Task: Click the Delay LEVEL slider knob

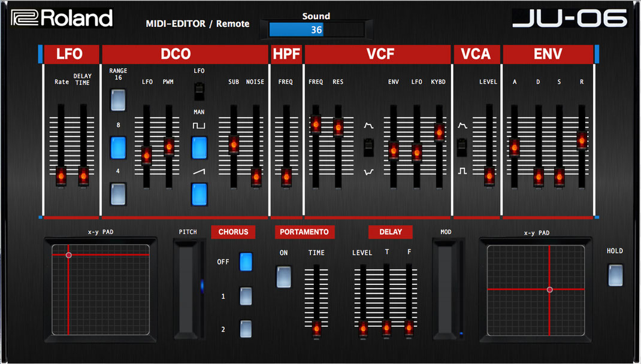Action: click(363, 329)
